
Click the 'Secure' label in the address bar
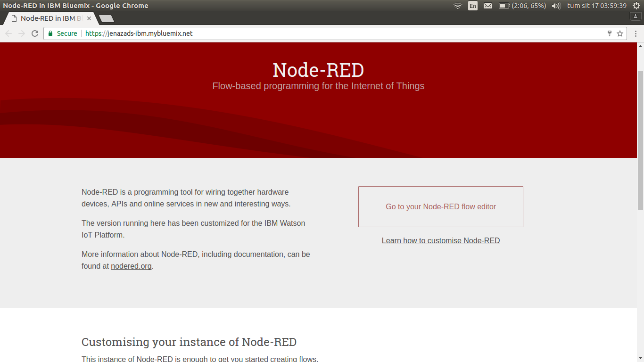[67, 33]
